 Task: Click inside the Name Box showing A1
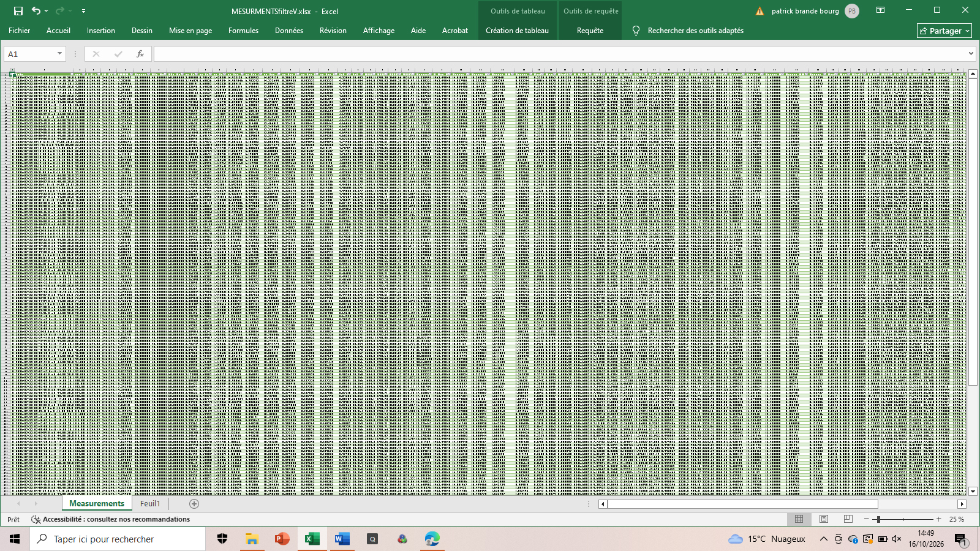tap(30, 54)
